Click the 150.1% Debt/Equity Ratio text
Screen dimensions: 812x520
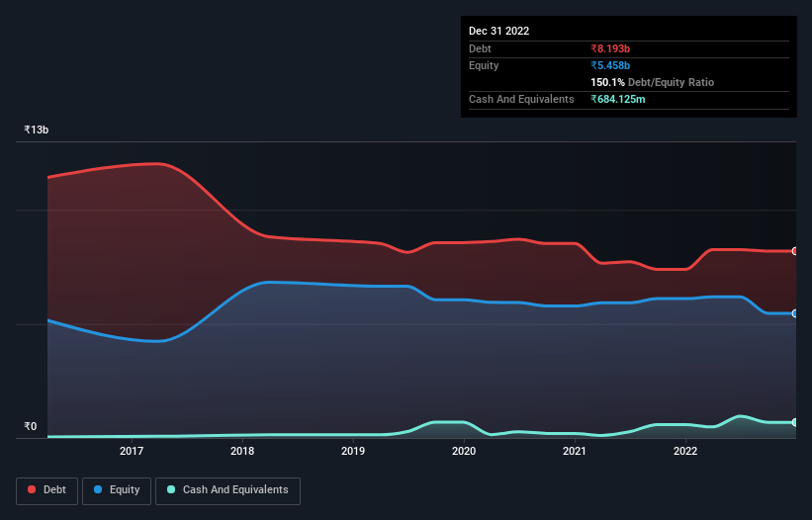652,82
